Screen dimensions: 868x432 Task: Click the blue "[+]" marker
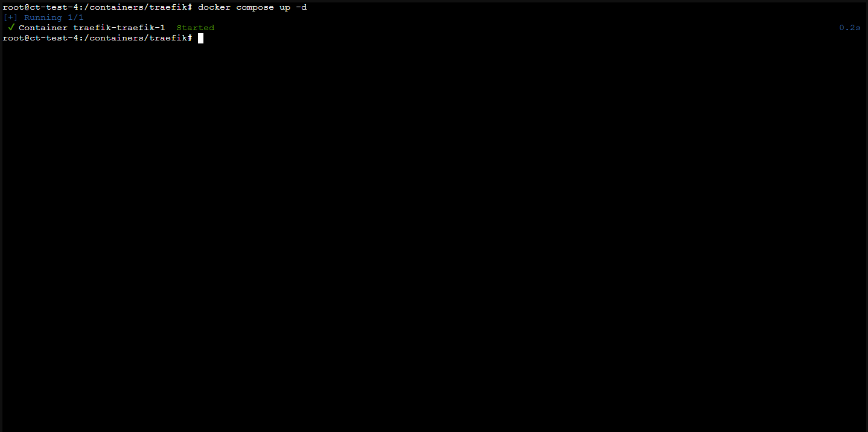click(11, 17)
